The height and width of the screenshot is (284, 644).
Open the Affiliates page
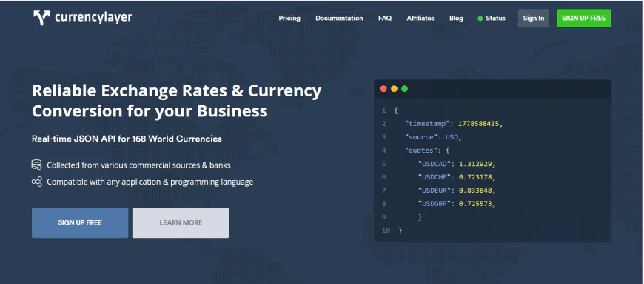[420, 18]
